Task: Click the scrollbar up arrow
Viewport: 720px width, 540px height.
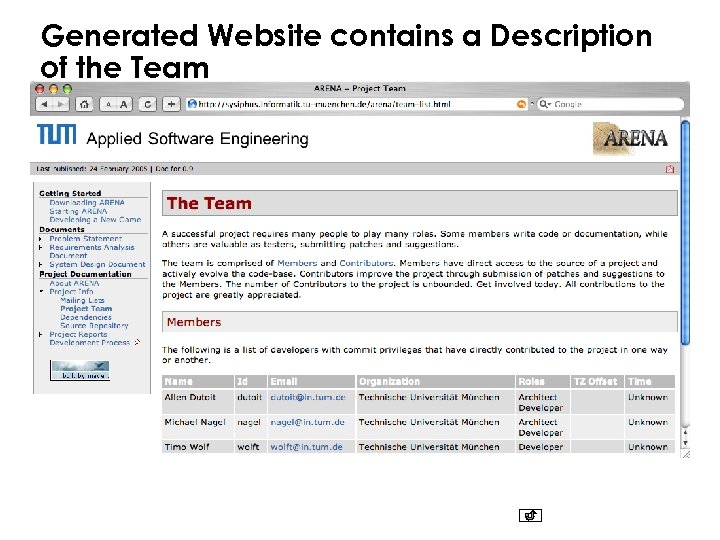Action: point(685,432)
